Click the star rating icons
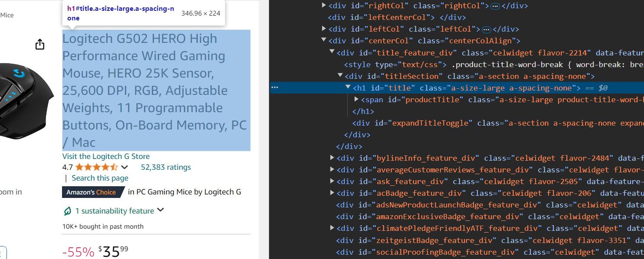This screenshot has width=644, height=259. (x=96, y=167)
